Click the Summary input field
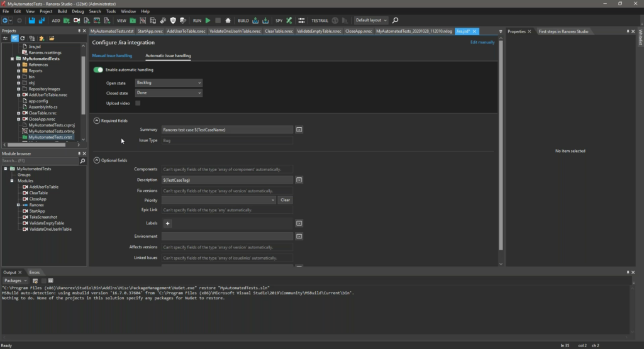Screen dimensions: 644x349 [x=227, y=130]
